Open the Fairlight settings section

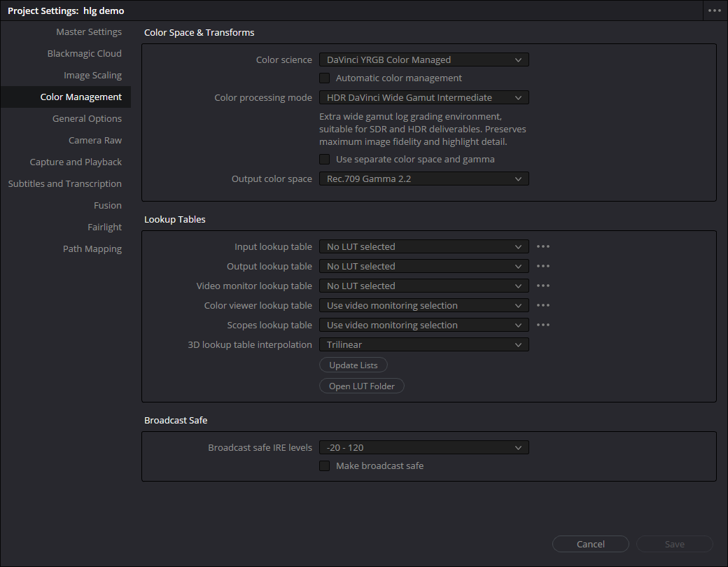pos(104,227)
